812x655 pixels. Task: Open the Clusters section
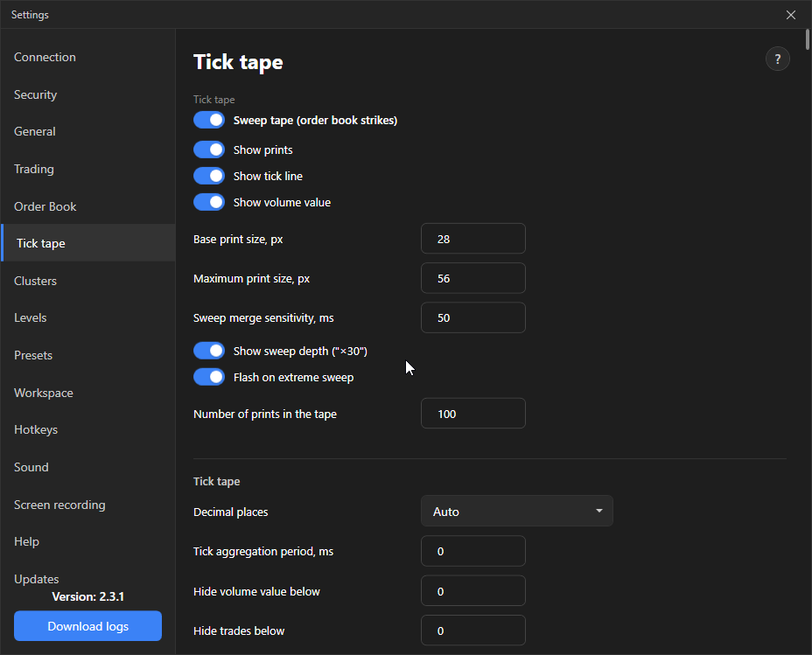88,281
